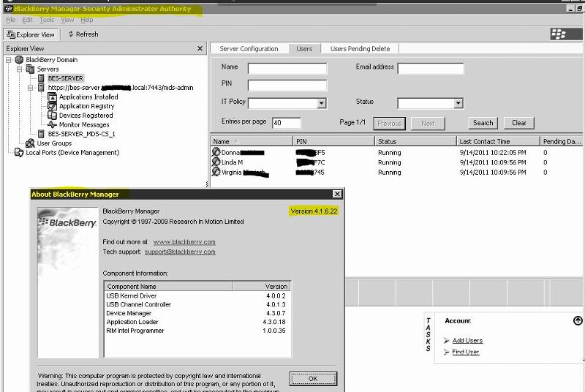Screen dimensions: 585x392
Task: Open the Help menu
Action: [x=87, y=20]
